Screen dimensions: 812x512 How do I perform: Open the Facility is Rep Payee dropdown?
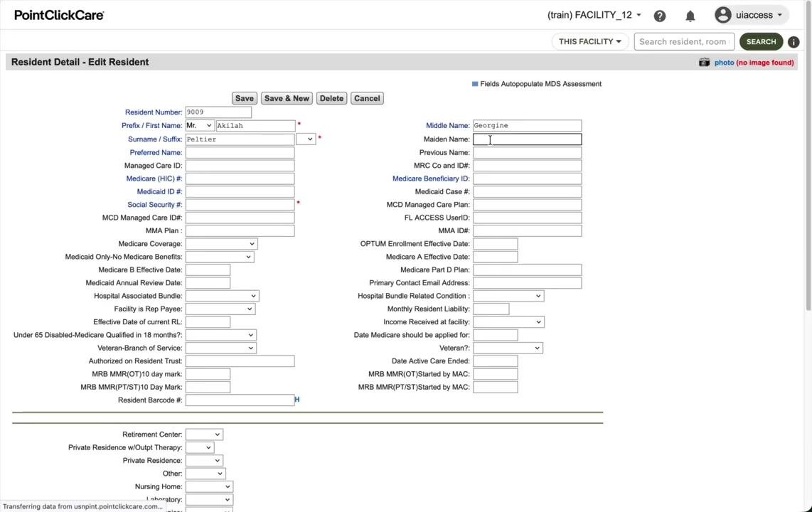(220, 309)
